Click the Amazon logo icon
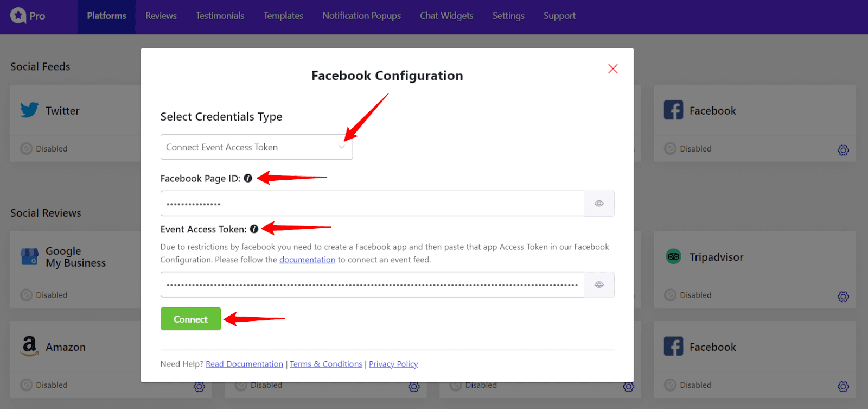The height and width of the screenshot is (409, 868). point(29,346)
